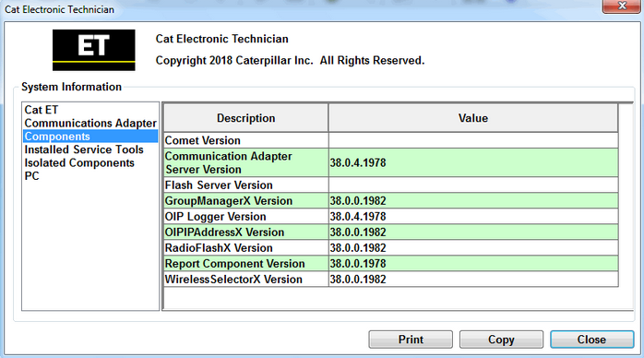Image resolution: width=644 pixels, height=358 pixels.
Task: Click the Close button
Action: pos(591,340)
